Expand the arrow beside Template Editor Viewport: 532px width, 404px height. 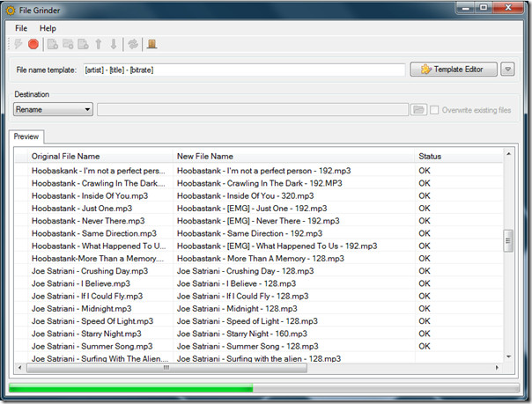pos(507,70)
